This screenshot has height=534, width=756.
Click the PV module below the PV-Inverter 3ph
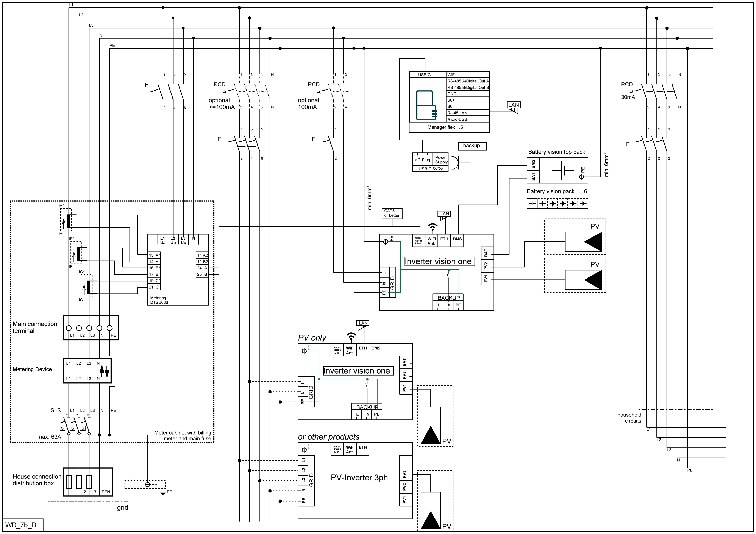430,511
